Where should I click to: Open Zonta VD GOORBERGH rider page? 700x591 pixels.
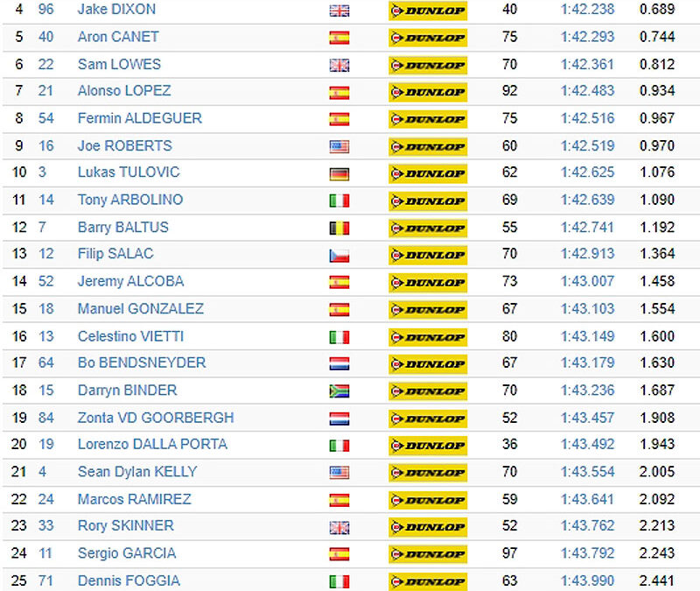156,418
